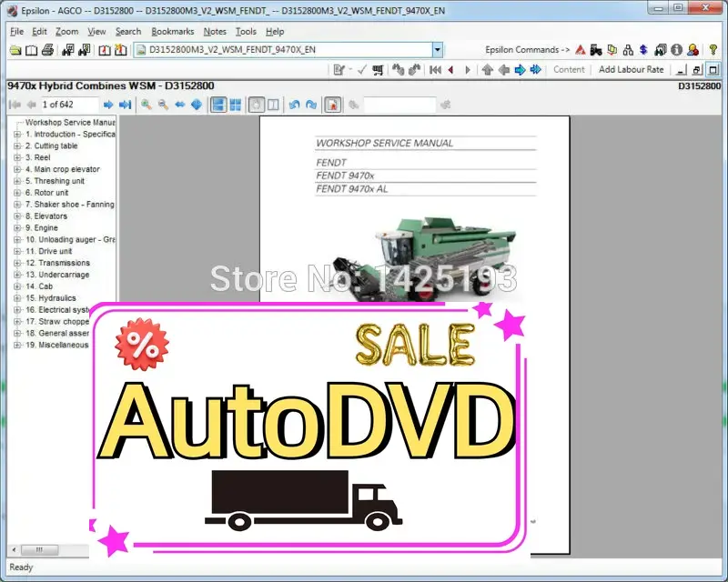Click the zoom in magnifier icon
728x582 pixels.
[147, 105]
